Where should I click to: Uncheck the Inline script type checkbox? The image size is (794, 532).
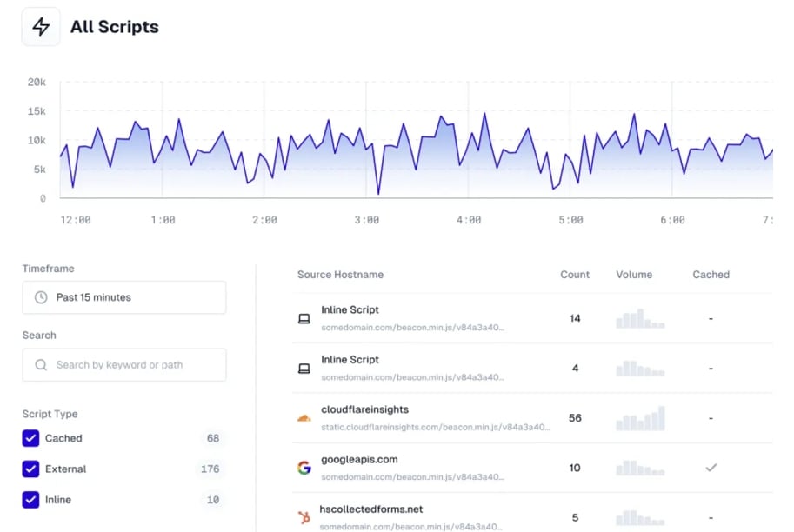(30, 500)
